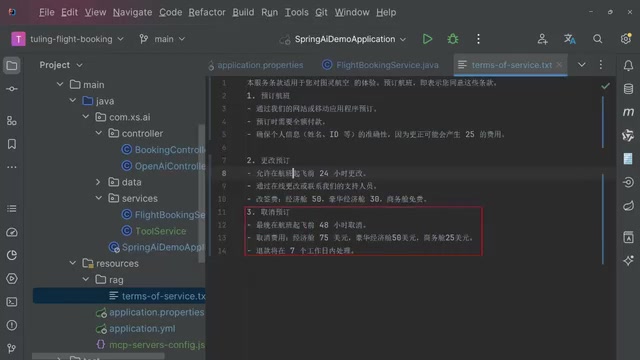
Task: Click the translate icon in the toolbar
Action: (570, 39)
